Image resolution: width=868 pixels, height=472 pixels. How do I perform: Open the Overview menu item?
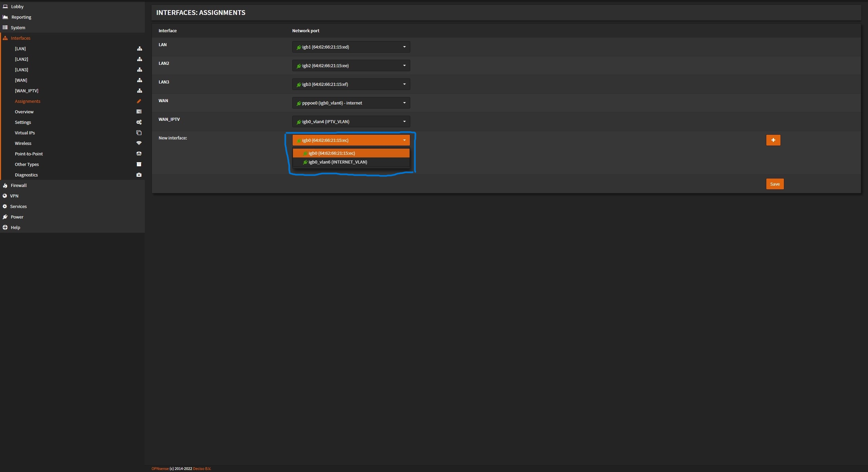pyautogui.click(x=24, y=112)
